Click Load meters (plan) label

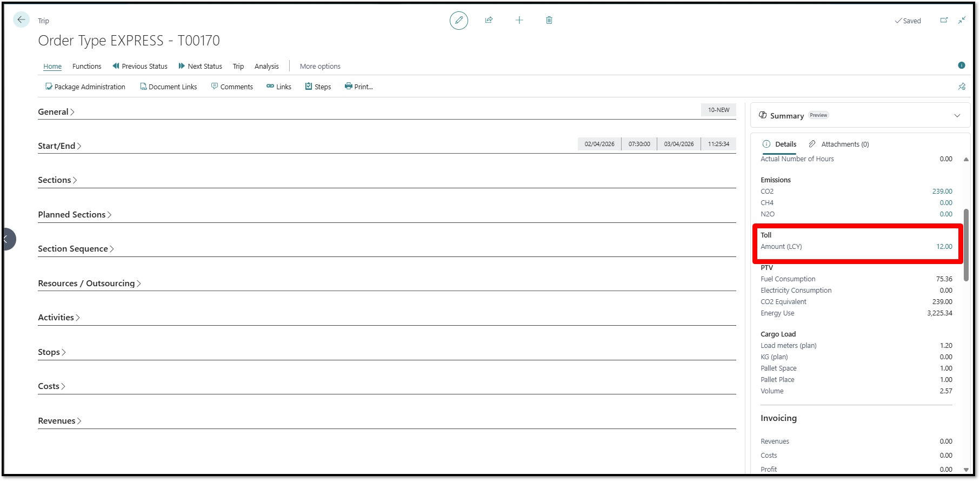tap(789, 346)
